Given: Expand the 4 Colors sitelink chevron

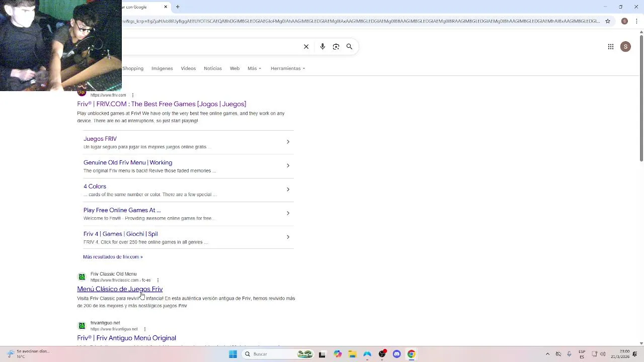Looking at the screenshot, I should 288,189.
